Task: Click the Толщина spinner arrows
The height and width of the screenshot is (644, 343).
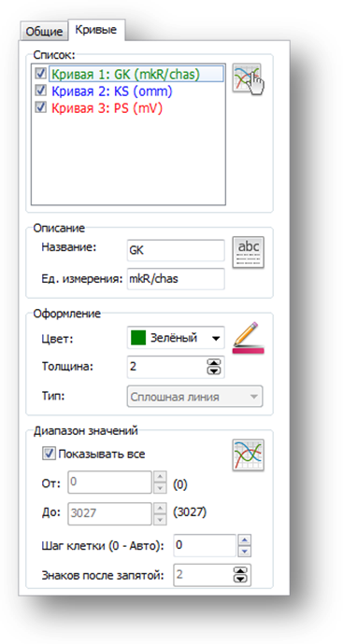Action: click(213, 367)
